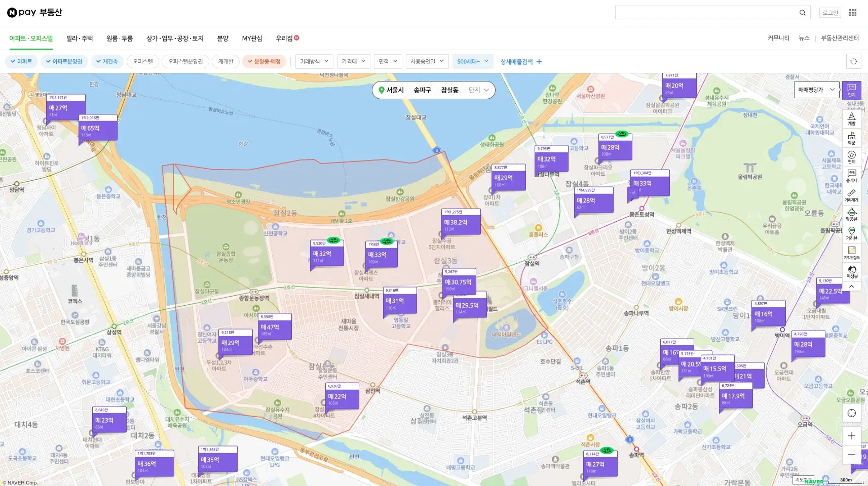Expand the 면적 dropdown
This screenshot has width=868, height=486.
pyautogui.click(x=388, y=61)
